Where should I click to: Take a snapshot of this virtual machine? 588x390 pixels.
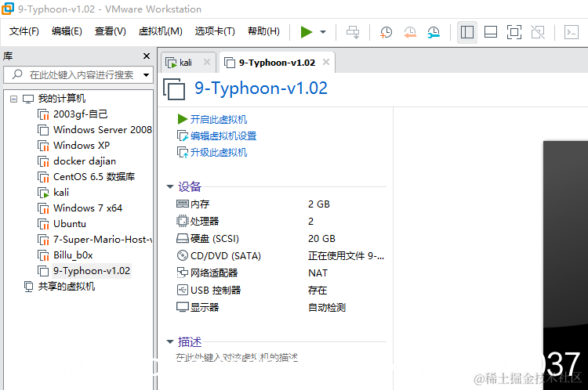point(386,32)
